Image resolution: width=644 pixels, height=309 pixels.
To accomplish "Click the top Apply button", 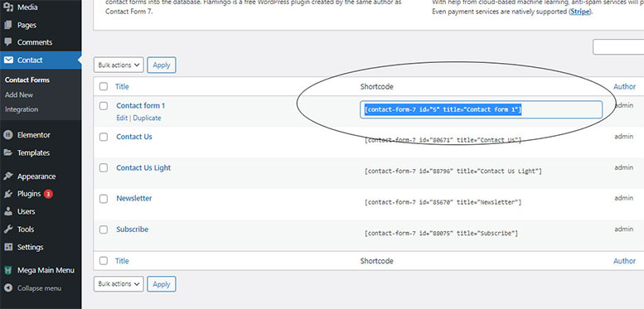I will pyautogui.click(x=162, y=65).
